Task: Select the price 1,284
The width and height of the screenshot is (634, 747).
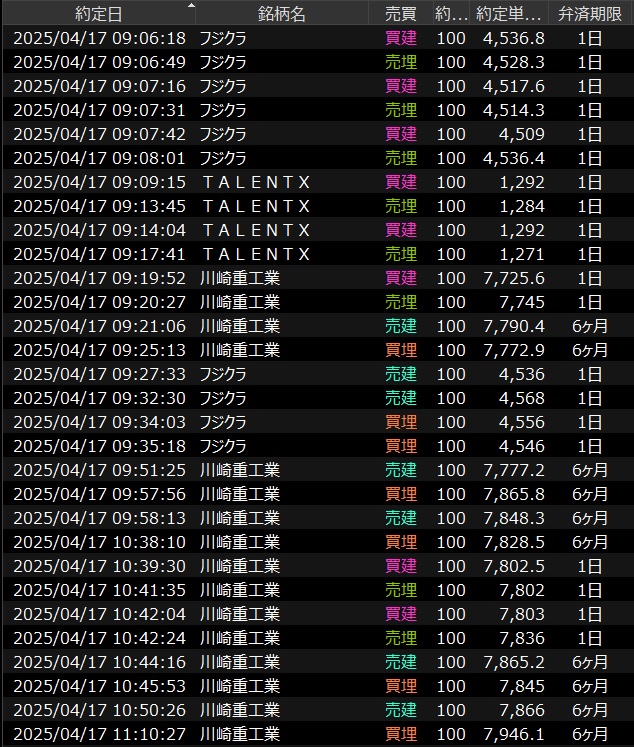Action: coord(522,206)
